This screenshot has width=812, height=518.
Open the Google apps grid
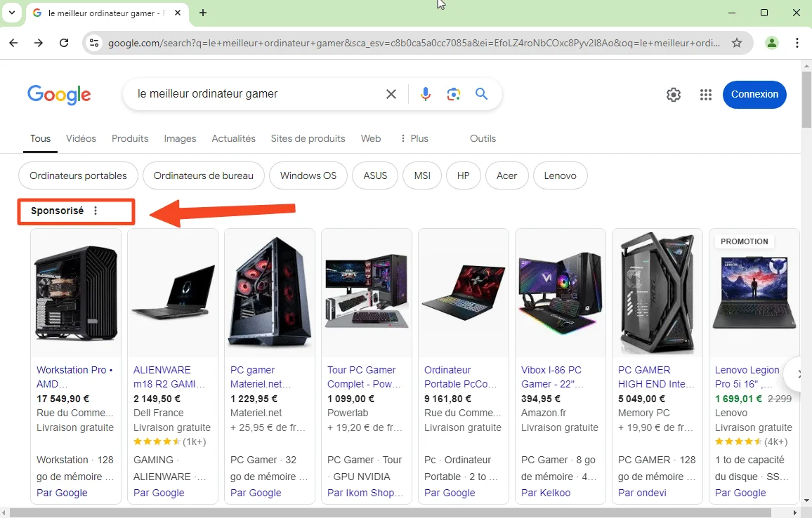pos(706,95)
